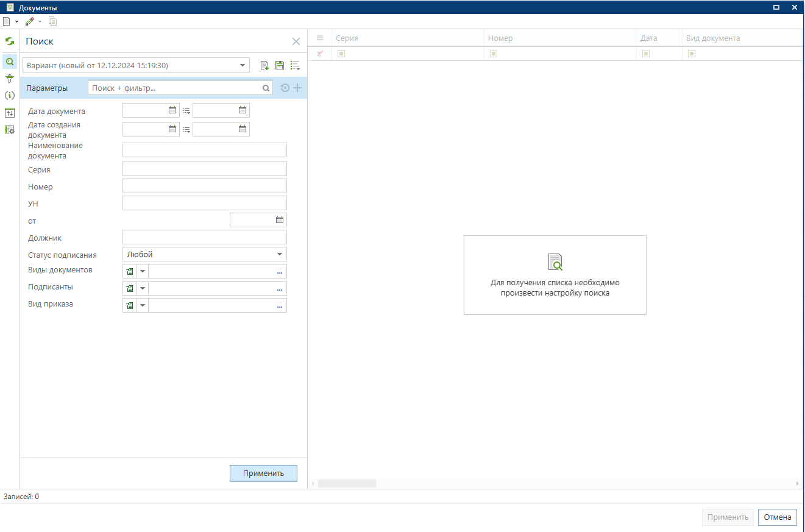Screen dimensions: 805x532
Task: Click the horizontal scrollbar thumb under the grid
Action: click(347, 483)
